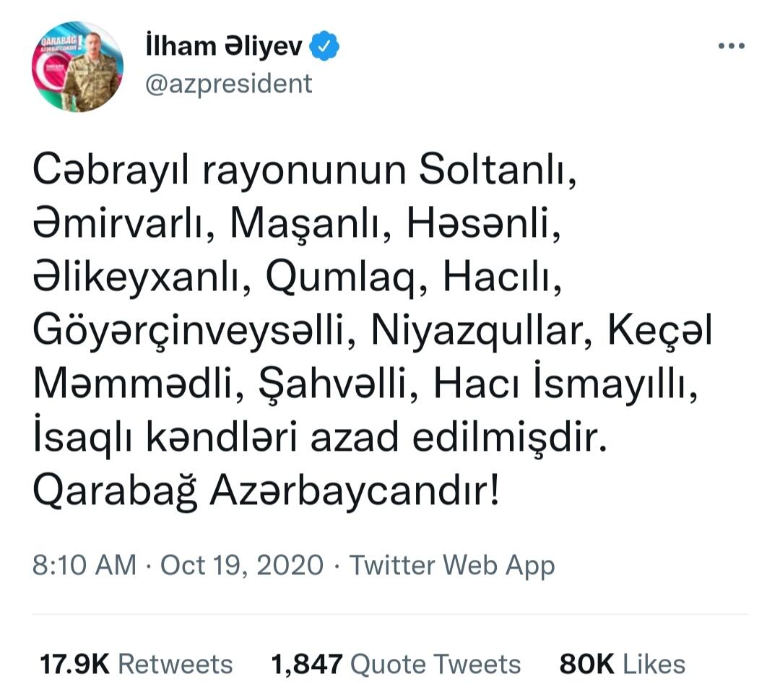Click the Likes label

click(x=654, y=664)
